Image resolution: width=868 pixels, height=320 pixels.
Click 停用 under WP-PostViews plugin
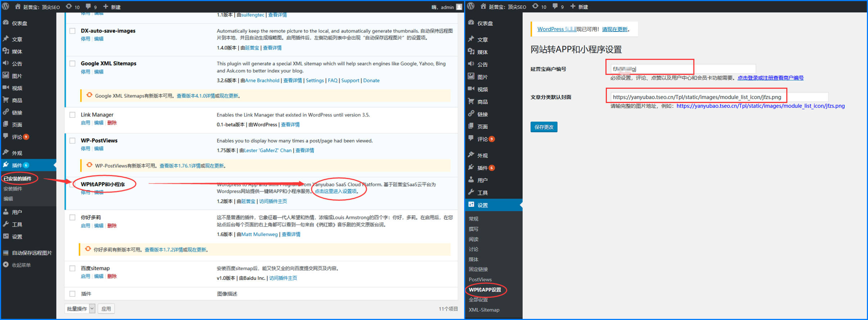click(85, 149)
